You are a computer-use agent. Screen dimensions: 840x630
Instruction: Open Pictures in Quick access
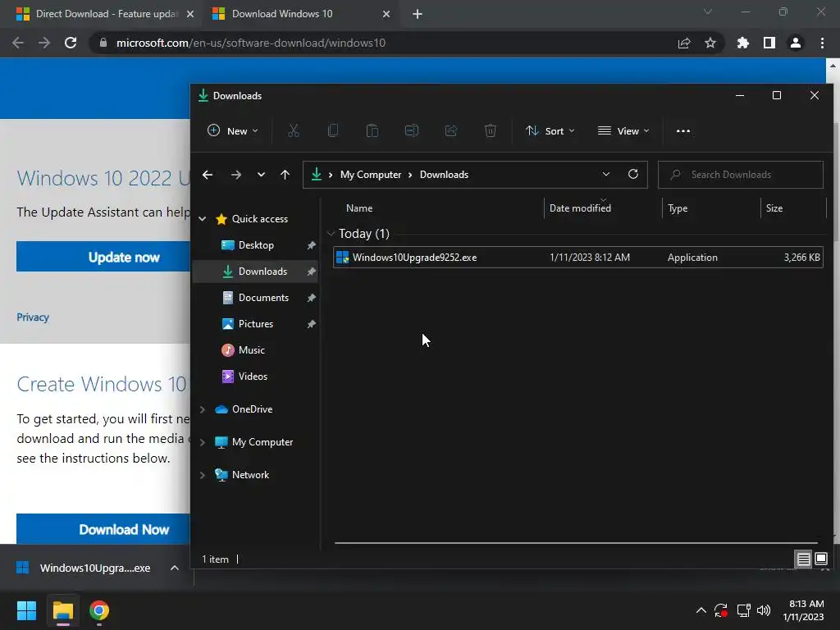tap(255, 324)
